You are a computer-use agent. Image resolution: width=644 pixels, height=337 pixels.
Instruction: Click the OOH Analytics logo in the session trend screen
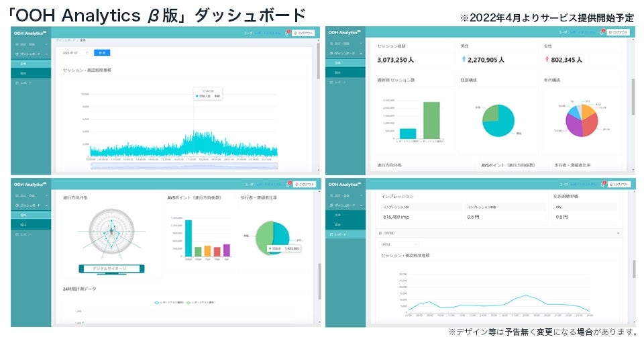coord(30,33)
